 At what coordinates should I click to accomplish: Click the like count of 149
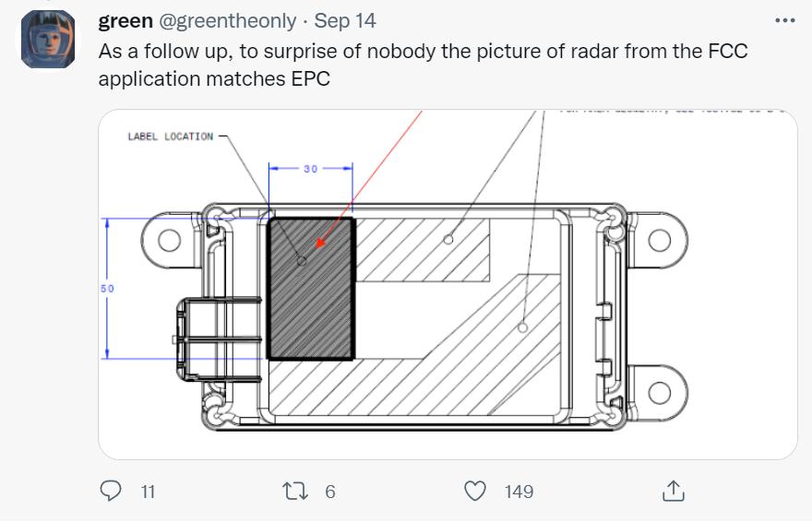(519, 492)
